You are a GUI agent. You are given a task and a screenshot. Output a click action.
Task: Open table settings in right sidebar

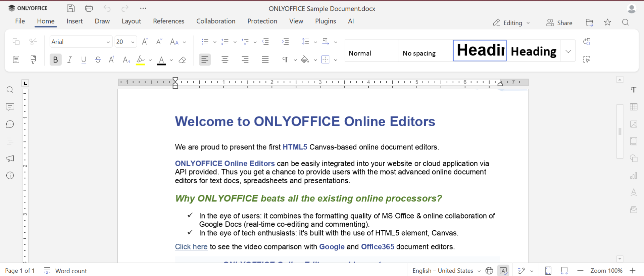[634, 107]
